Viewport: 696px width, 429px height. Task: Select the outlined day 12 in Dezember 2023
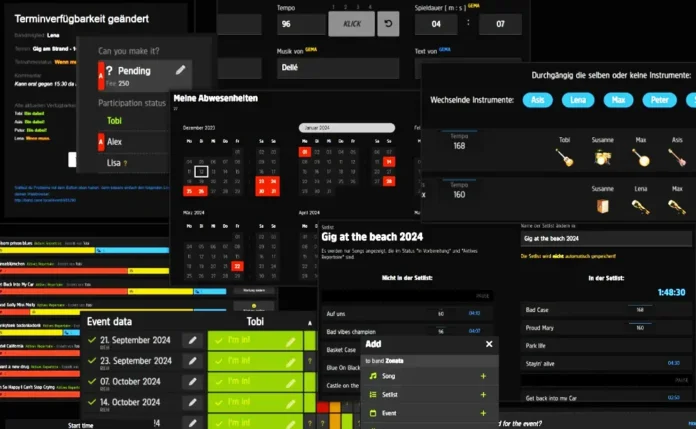201,171
